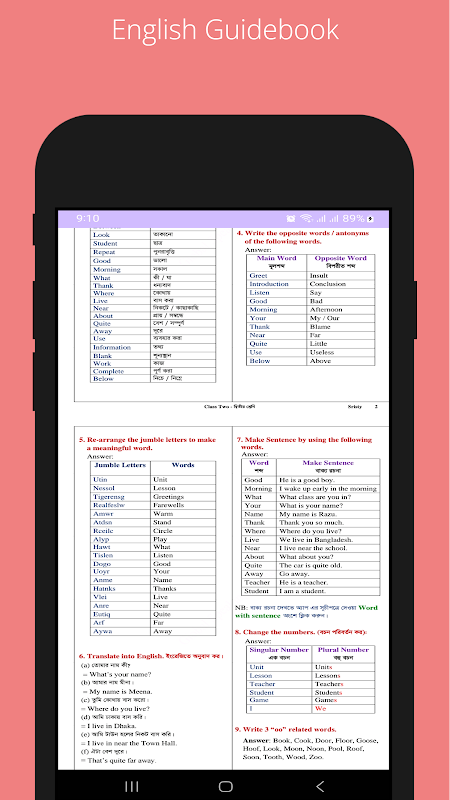Tap the Opposite Word column header
The width and height of the screenshot is (450, 800).
(x=340, y=258)
